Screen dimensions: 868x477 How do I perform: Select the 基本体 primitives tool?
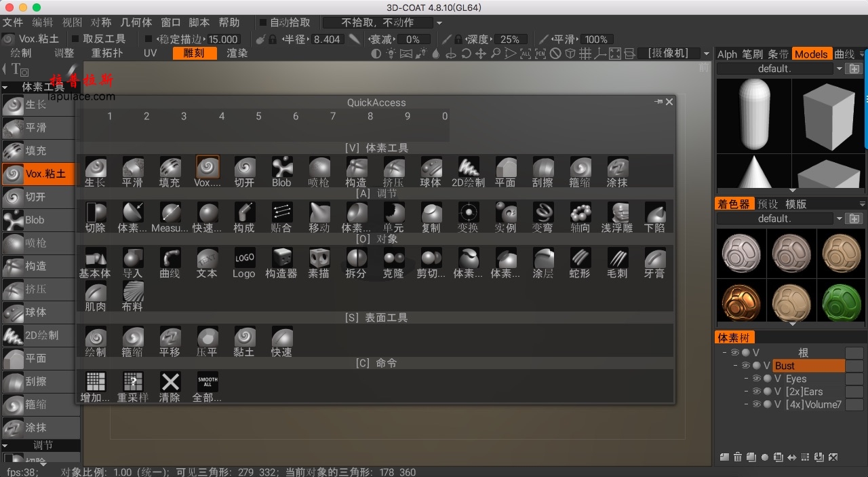click(95, 263)
